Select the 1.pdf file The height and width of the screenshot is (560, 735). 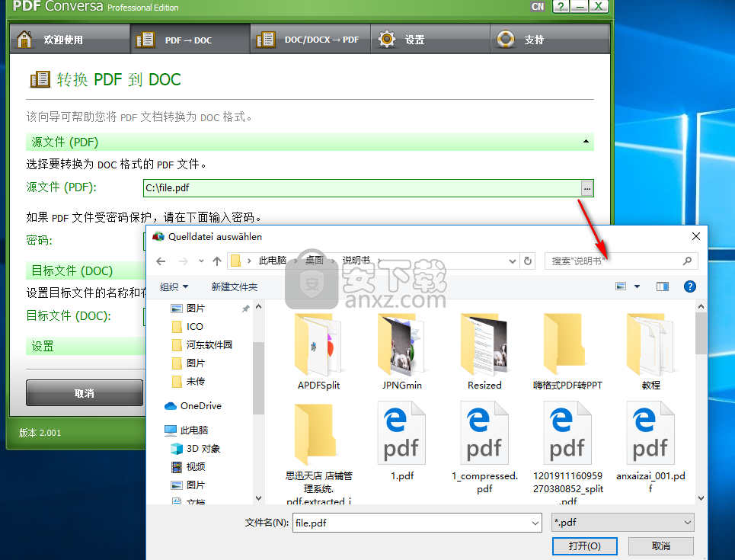[x=401, y=442]
